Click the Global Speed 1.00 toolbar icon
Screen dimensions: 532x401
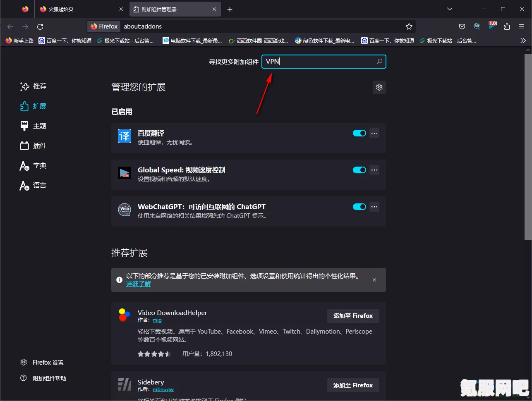492,26
